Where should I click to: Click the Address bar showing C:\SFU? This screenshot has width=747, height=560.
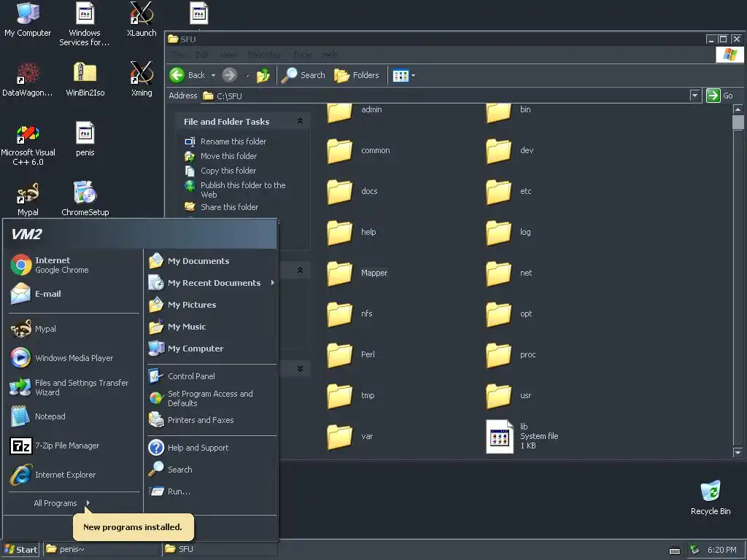click(446, 96)
